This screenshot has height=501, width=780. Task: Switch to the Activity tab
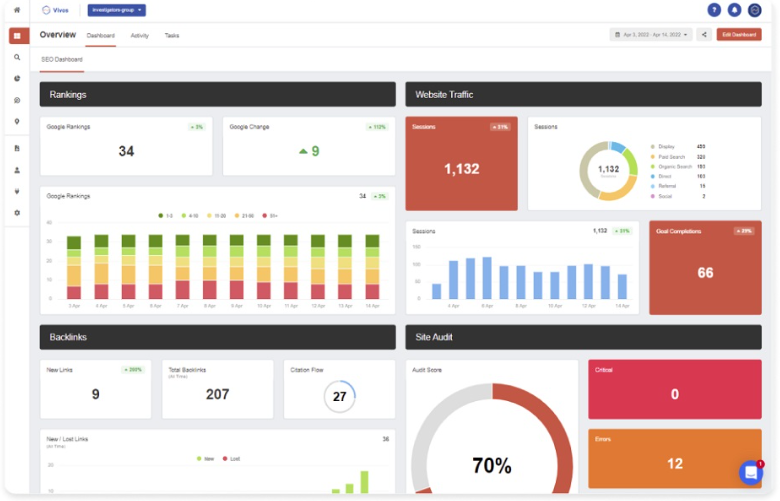[x=139, y=36]
